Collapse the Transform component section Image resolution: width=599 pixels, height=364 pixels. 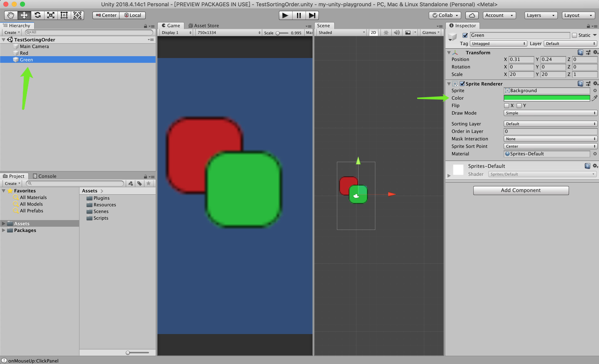449,53
